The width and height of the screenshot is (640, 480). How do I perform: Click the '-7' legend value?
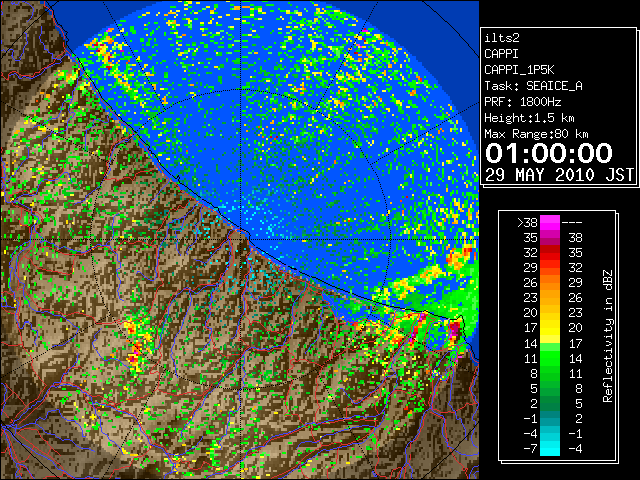(x=530, y=448)
